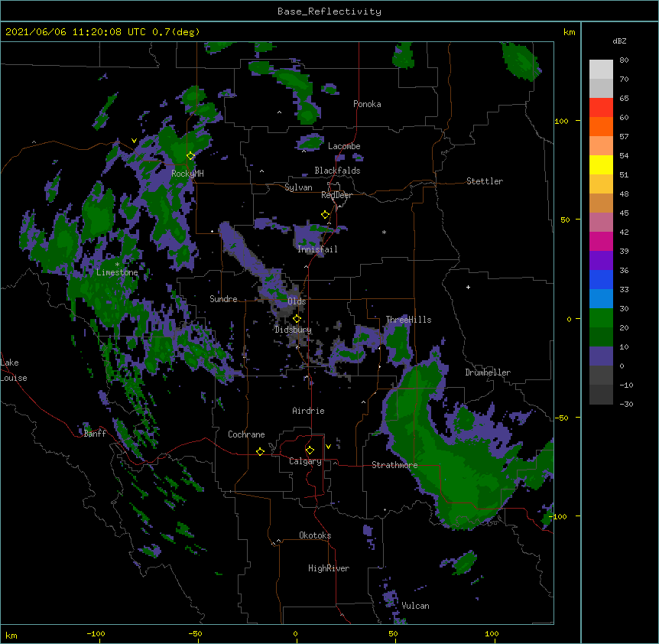Click the yellow diamond marker below Olds
Viewport: 659px width, 644px height.
[x=297, y=319]
